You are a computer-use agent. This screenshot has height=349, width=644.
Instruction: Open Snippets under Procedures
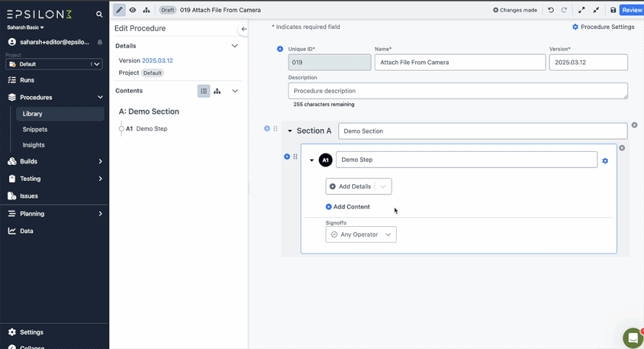pyautogui.click(x=35, y=129)
